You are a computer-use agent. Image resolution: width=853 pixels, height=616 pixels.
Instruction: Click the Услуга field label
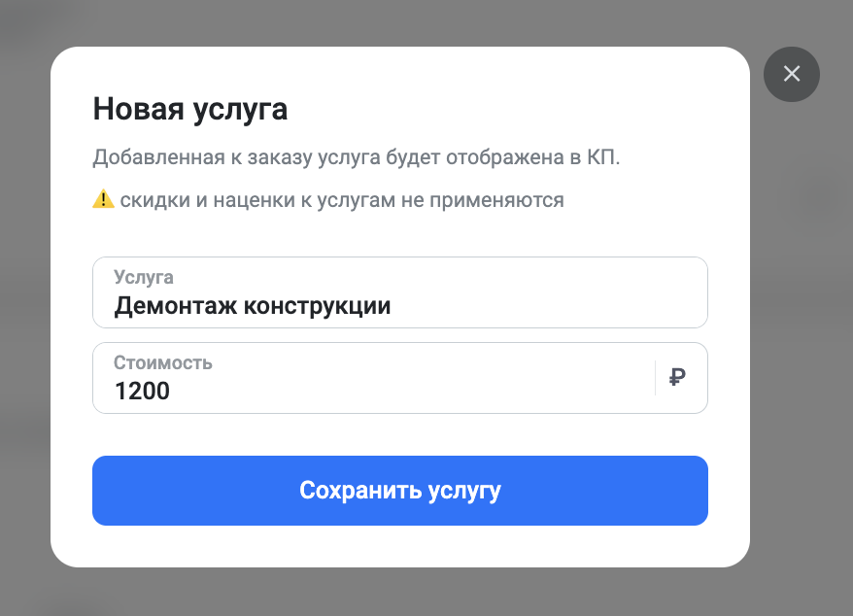[x=144, y=278]
